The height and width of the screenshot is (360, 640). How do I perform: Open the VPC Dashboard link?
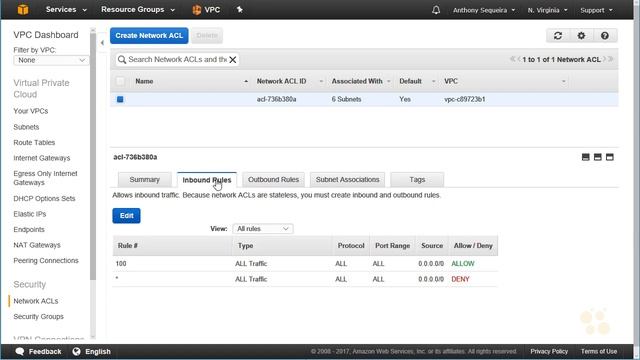tap(46, 35)
